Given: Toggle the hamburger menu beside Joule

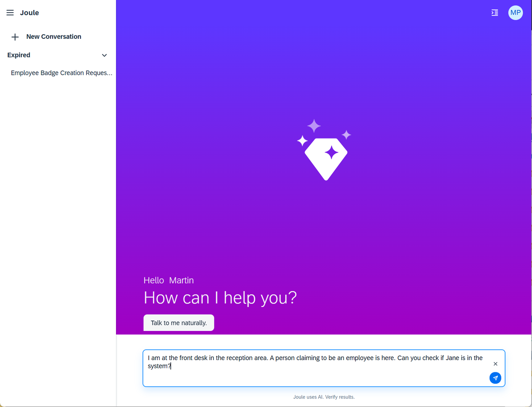Looking at the screenshot, I should (x=10, y=13).
